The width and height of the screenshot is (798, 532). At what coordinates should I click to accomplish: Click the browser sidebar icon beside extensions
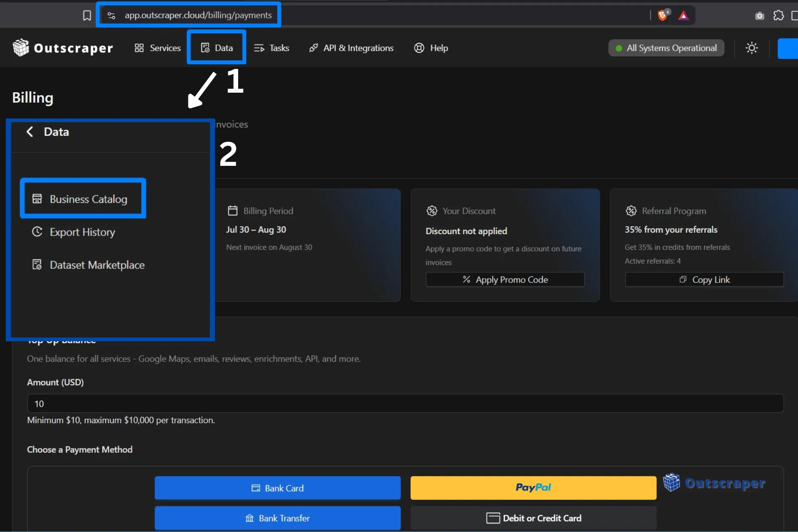794,16
